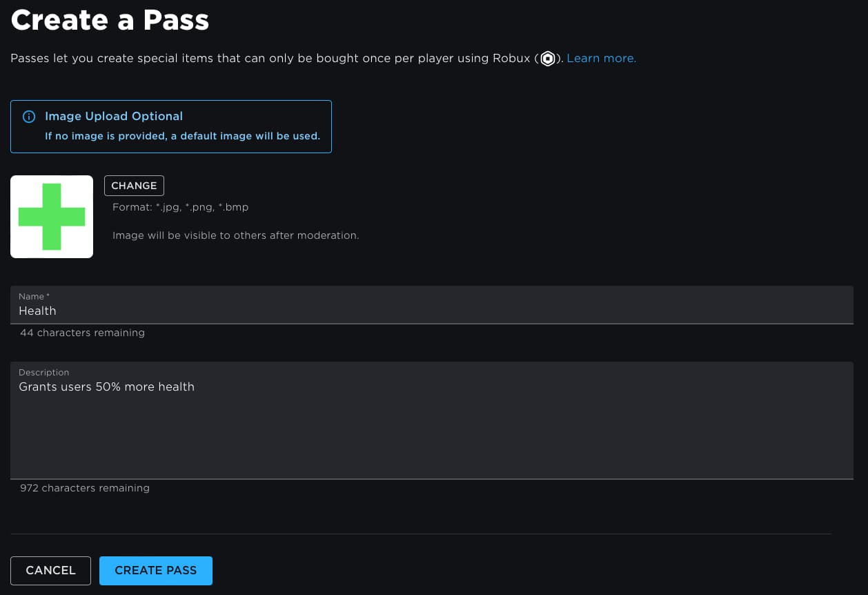Viewport: 868px width, 595px height.
Task: Click the Create a Pass heading
Action: [110, 20]
